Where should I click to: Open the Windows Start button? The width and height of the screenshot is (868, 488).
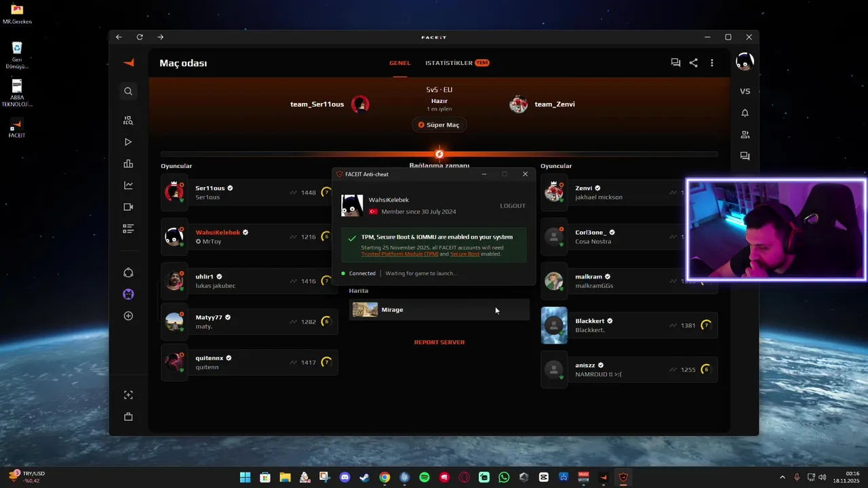coord(245,477)
